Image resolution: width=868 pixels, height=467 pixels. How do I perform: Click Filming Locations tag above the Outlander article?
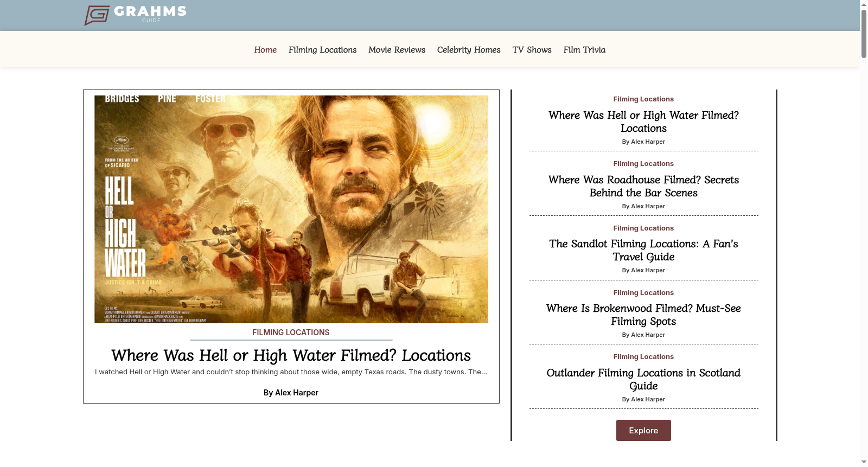[643, 357]
